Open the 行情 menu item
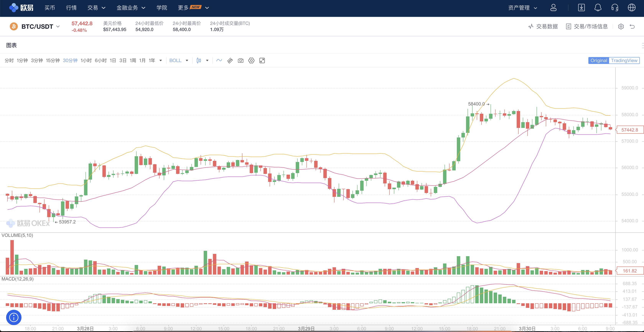The width and height of the screenshot is (644, 332). (x=71, y=8)
